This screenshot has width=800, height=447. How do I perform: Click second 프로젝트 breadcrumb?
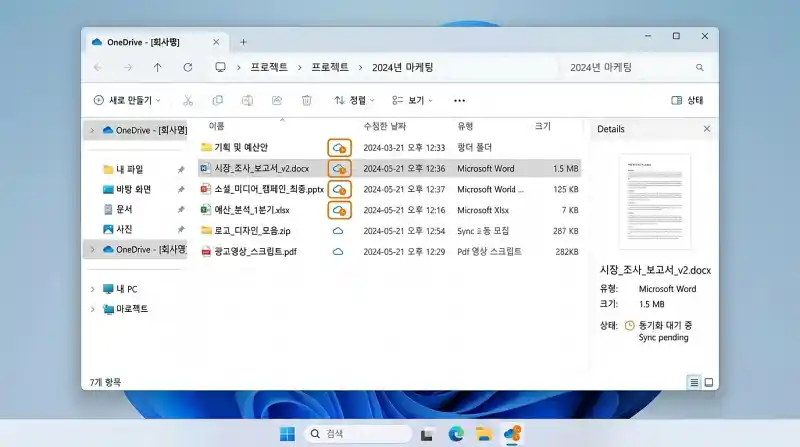click(x=330, y=67)
